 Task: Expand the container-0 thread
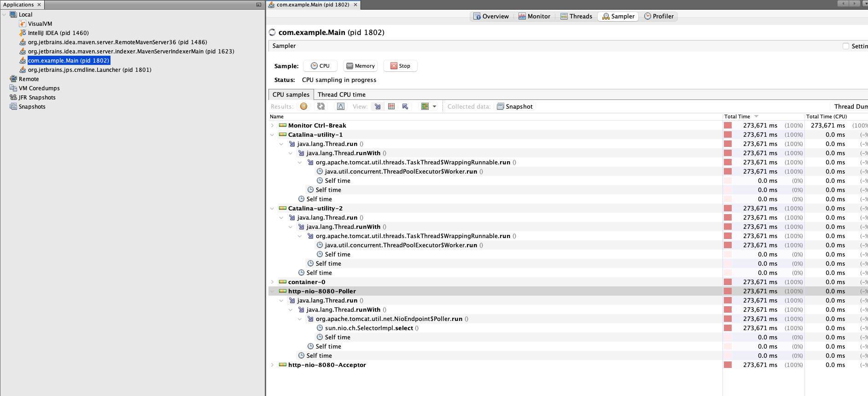click(272, 282)
